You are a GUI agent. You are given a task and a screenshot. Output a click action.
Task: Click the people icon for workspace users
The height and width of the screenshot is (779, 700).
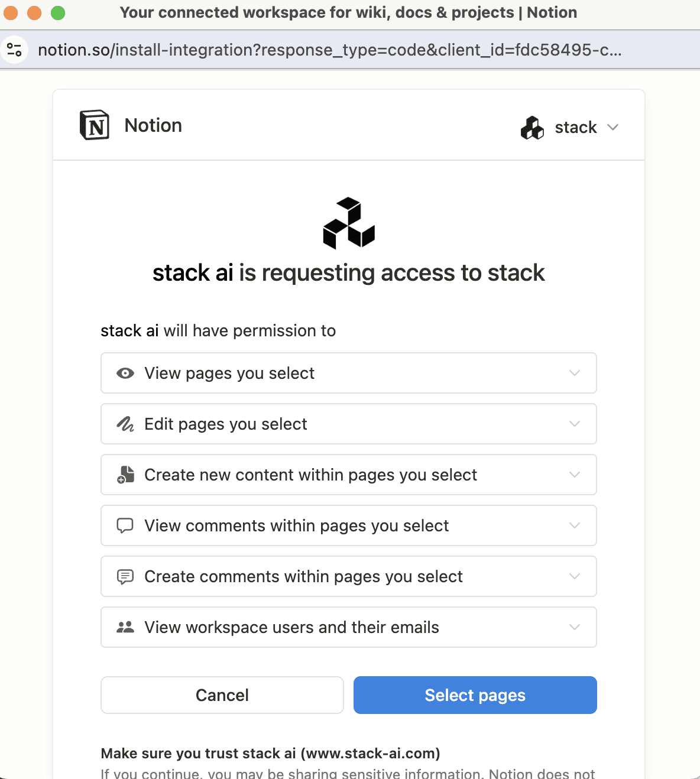tap(125, 627)
